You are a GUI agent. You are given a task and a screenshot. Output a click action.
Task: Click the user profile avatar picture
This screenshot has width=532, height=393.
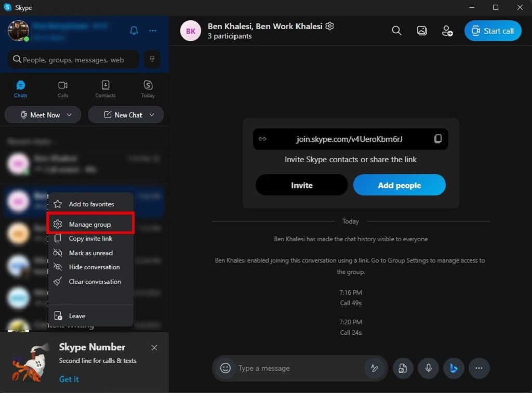click(x=18, y=31)
